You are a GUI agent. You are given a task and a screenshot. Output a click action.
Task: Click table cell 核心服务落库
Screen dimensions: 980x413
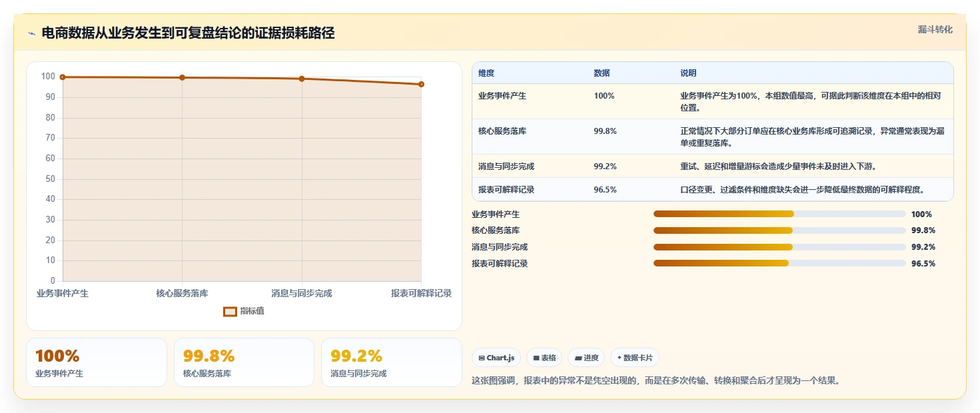click(x=502, y=131)
